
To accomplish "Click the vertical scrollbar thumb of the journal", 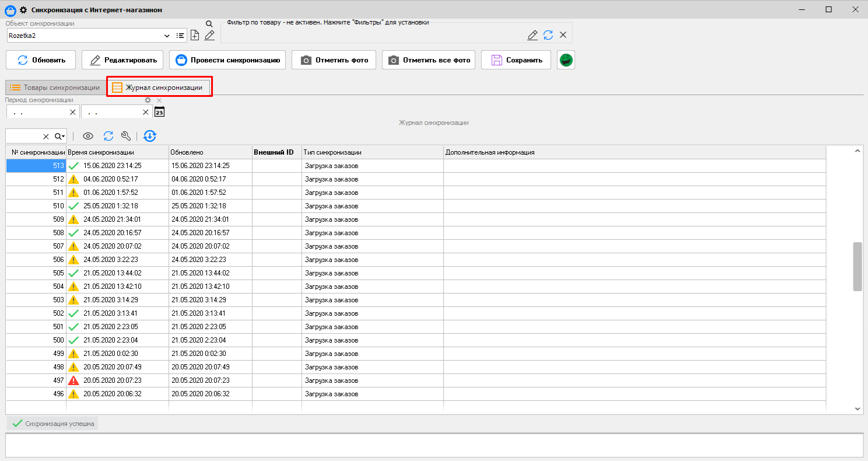I will pos(857,266).
